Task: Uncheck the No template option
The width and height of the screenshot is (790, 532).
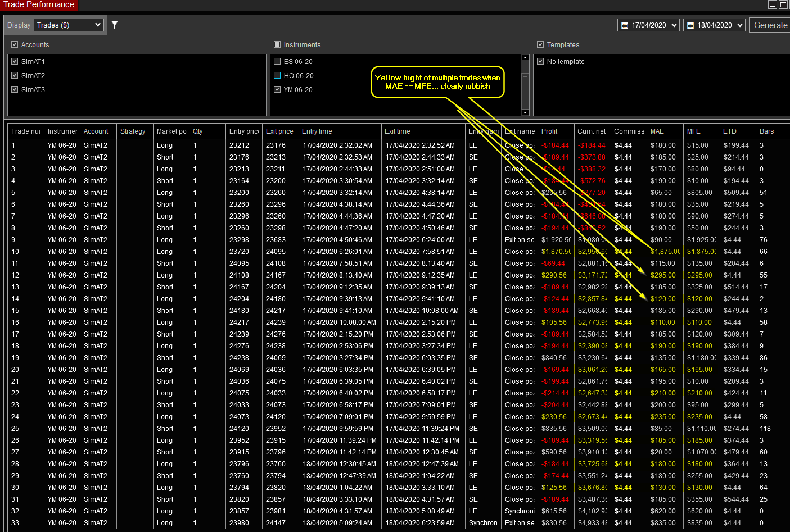Action: [540, 61]
